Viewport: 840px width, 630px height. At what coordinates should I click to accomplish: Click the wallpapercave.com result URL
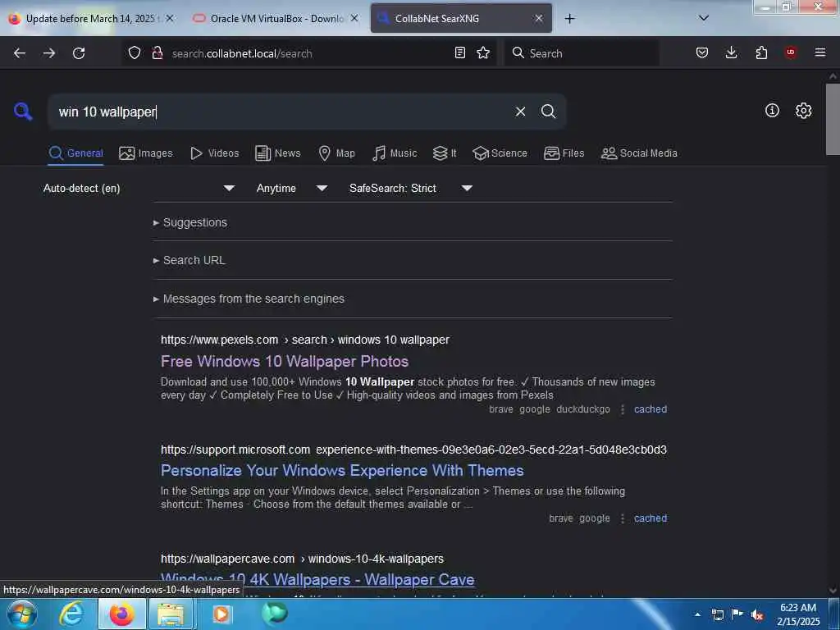pos(302,559)
